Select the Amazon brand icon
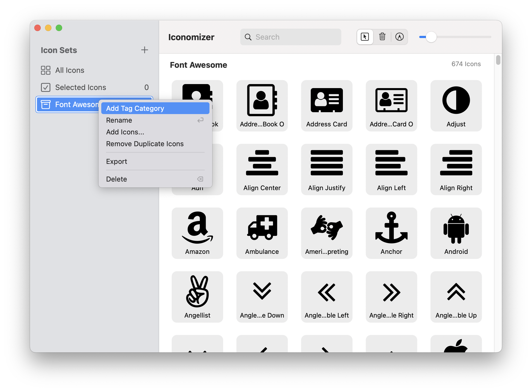 tap(197, 233)
